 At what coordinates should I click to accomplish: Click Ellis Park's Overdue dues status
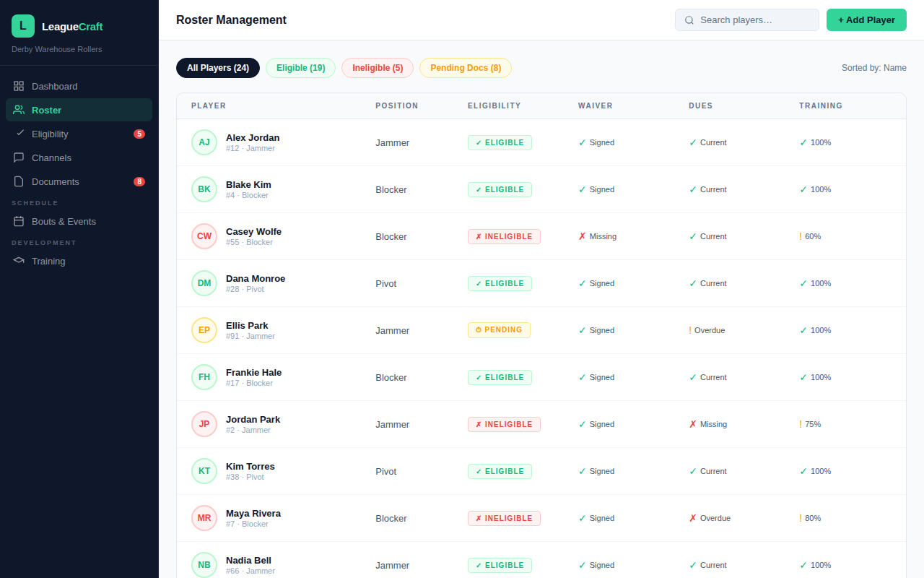[x=707, y=330]
